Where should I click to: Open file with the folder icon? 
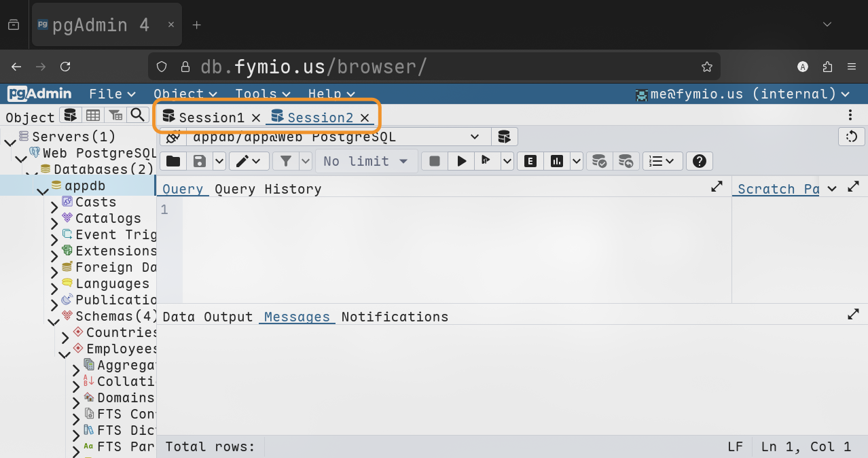(x=173, y=161)
